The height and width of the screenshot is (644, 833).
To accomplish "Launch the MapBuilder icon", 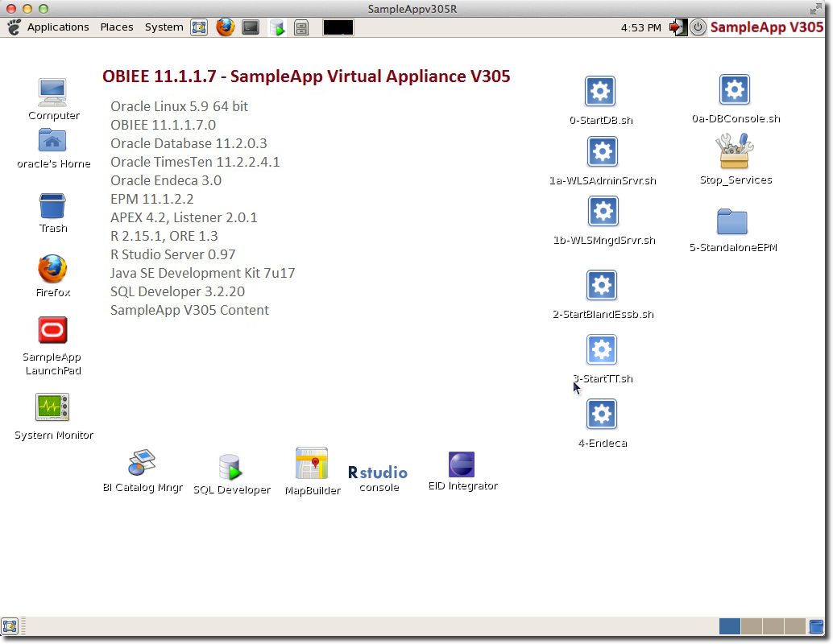I will (312, 465).
